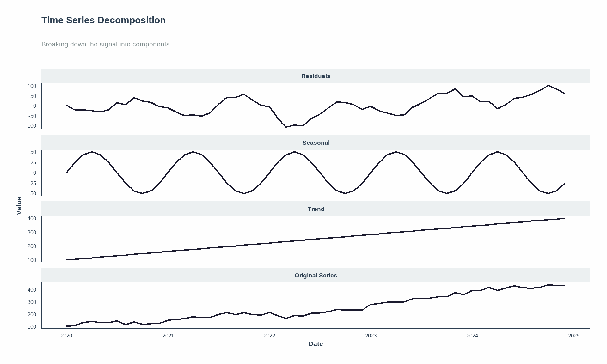607x364 pixels.
Task: Click the "Time Series Decomposition" chart title
Action: click(103, 20)
